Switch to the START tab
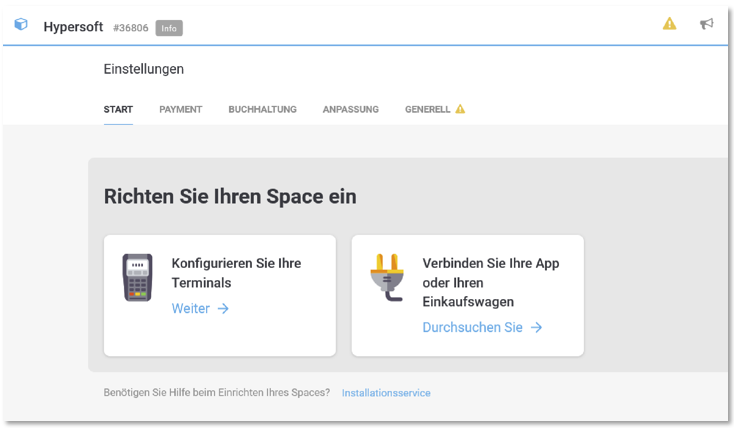The height and width of the screenshot is (428, 734). coord(118,109)
